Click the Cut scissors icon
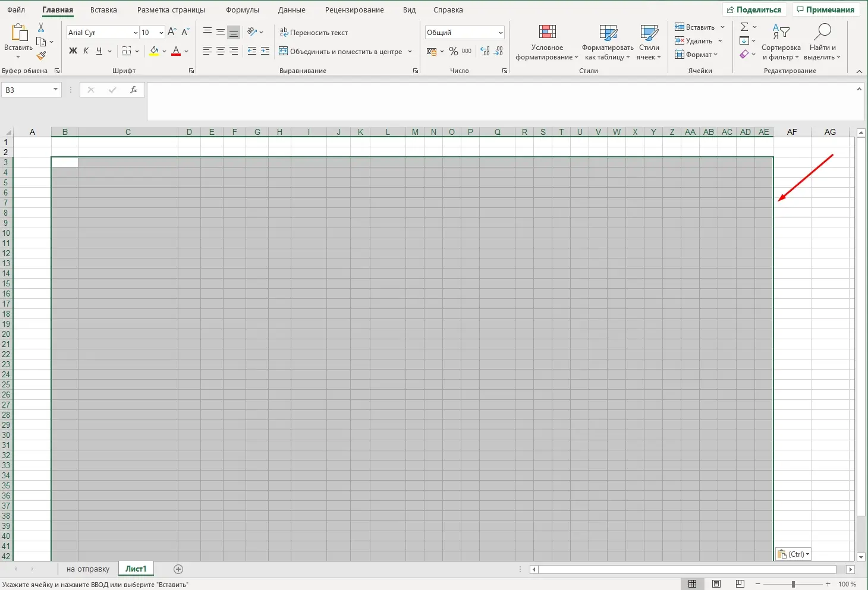 click(41, 28)
